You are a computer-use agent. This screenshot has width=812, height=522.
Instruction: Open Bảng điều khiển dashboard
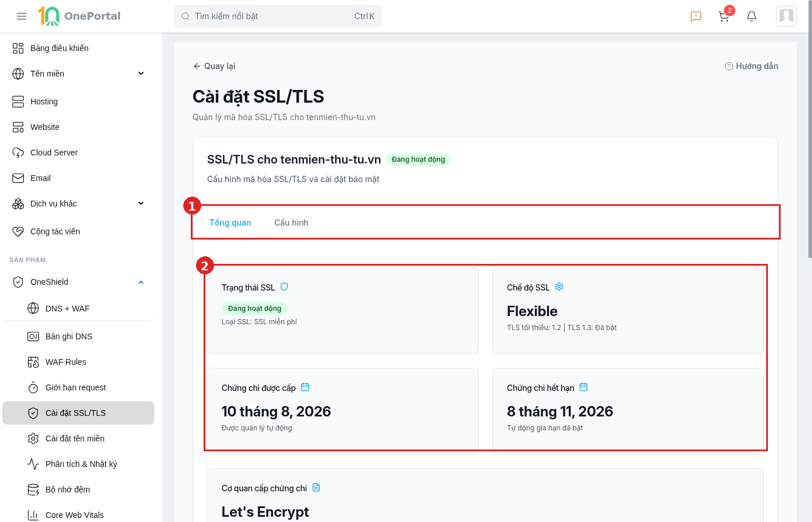tap(78, 48)
